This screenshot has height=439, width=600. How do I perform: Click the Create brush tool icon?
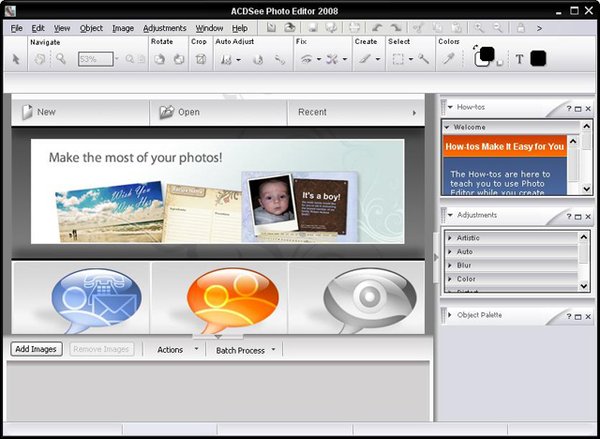(363, 60)
